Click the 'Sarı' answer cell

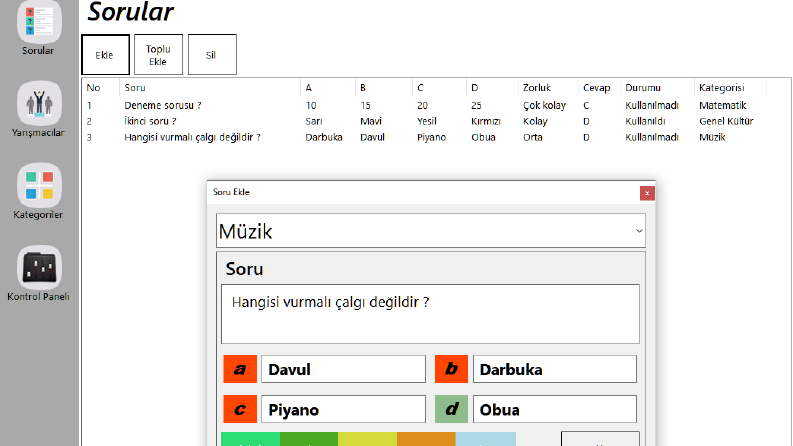pyautogui.click(x=314, y=121)
